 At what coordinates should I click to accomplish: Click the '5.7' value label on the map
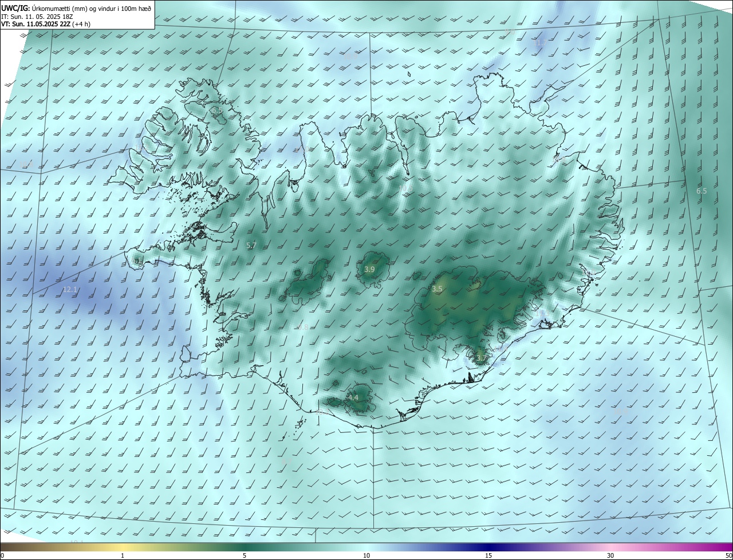coord(251,245)
